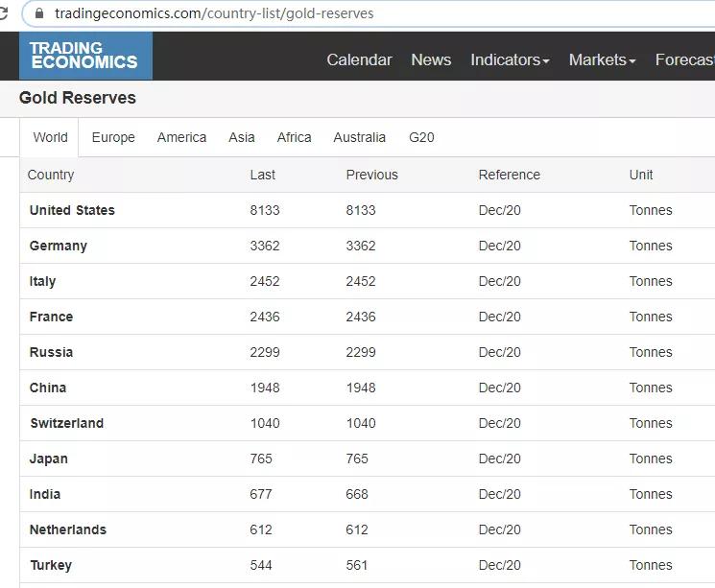Click Germany Last value 3362
The image size is (715, 588).
coord(265,246)
